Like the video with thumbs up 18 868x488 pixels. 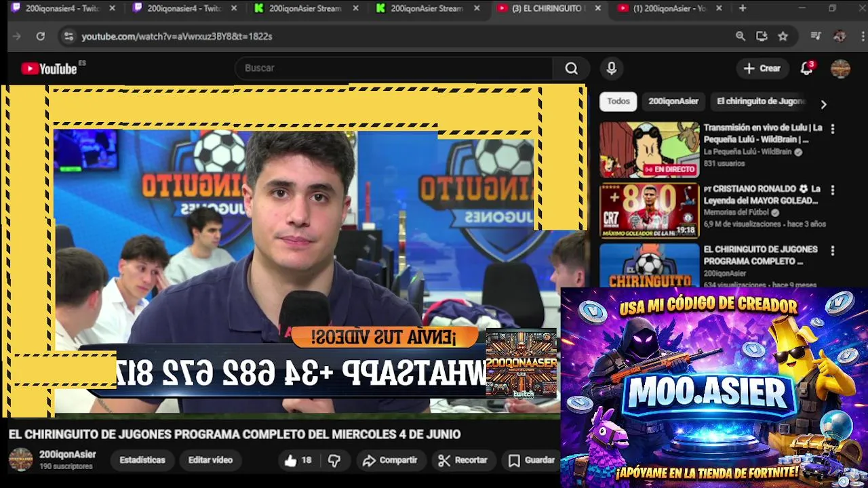[x=298, y=460]
